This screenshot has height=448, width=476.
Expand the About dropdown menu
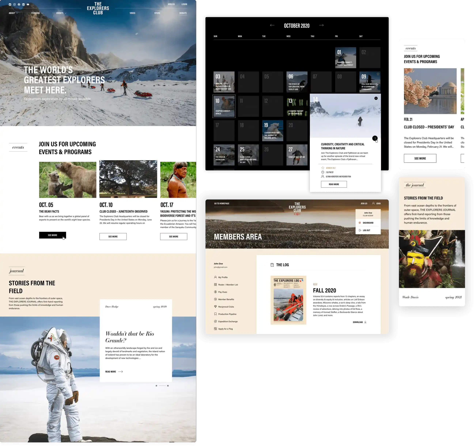click(x=13, y=13)
